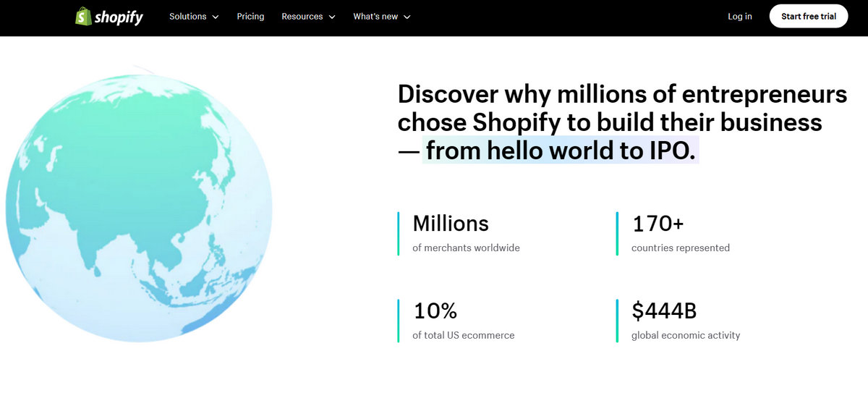Expand the What's new menu

click(x=382, y=17)
